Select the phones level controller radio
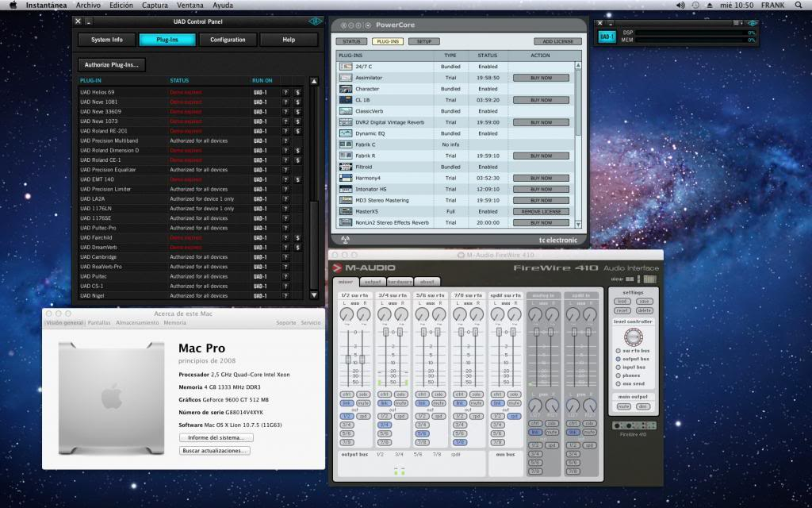The image size is (812, 508). coord(619,375)
